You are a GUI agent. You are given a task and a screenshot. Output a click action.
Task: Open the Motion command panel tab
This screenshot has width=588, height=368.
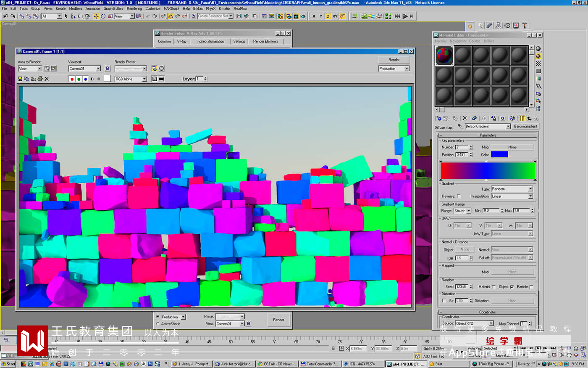(x=507, y=26)
